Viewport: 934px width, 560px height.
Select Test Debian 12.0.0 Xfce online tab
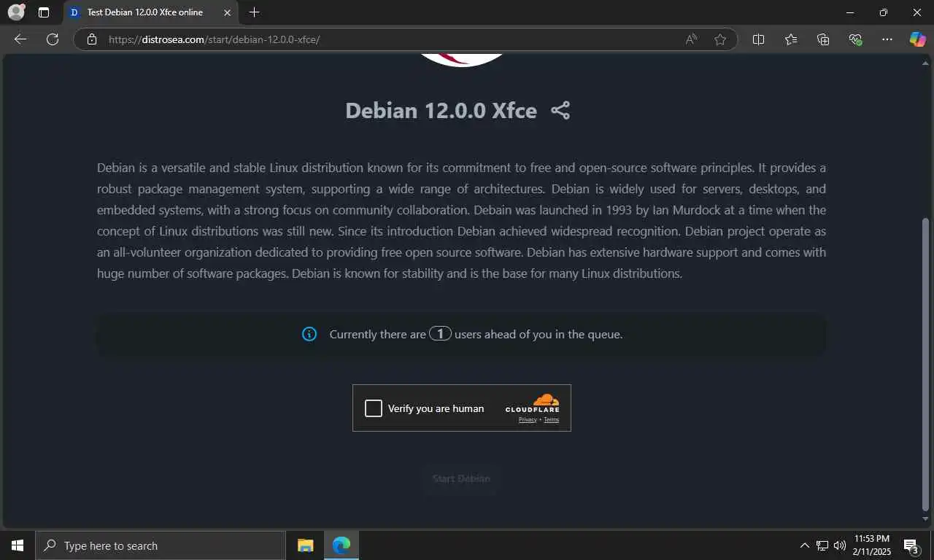point(151,12)
